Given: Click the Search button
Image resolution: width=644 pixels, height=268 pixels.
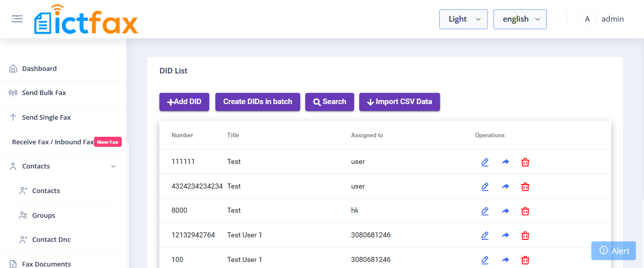Looking at the screenshot, I should (x=330, y=102).
